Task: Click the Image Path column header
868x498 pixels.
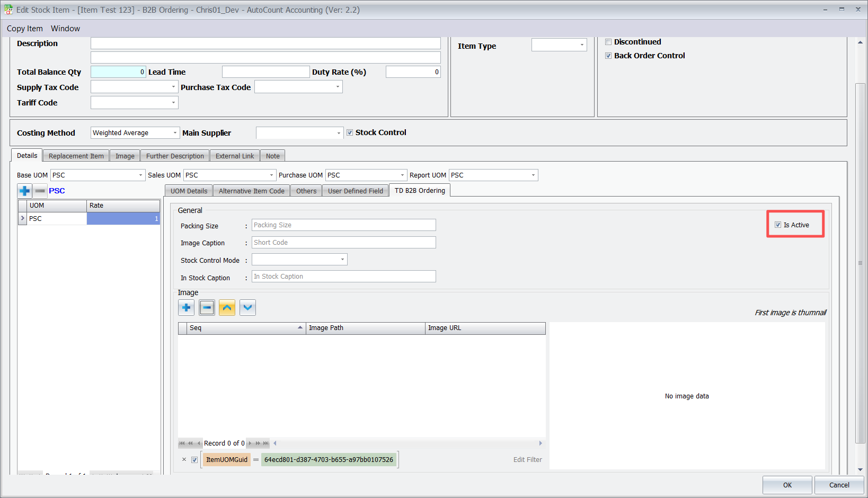Action: tap(366, 328)
